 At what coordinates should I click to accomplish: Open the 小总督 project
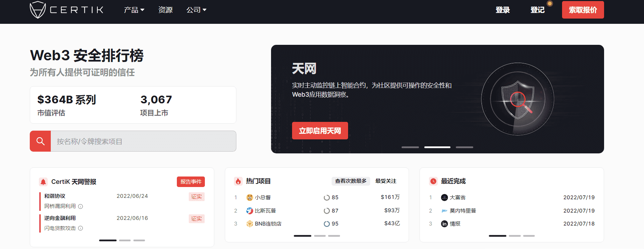click(x=263, y=198)
